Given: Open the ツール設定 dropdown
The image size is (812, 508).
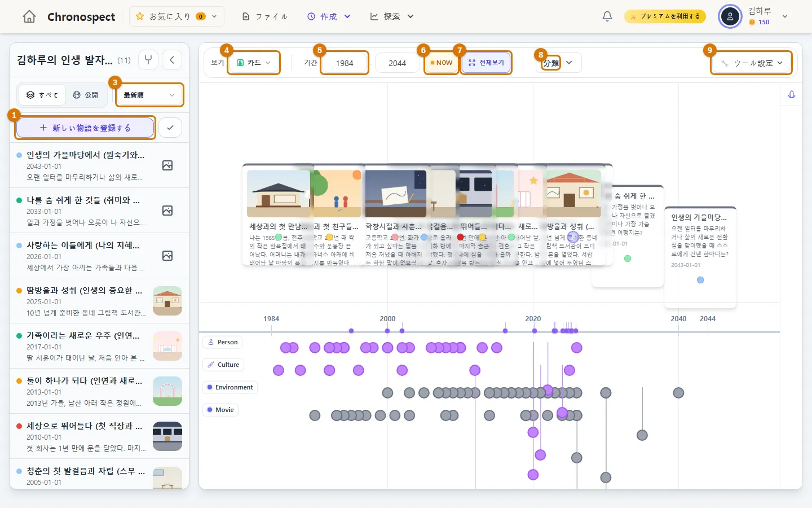Looking at the screenshot, I should (751, 63).
